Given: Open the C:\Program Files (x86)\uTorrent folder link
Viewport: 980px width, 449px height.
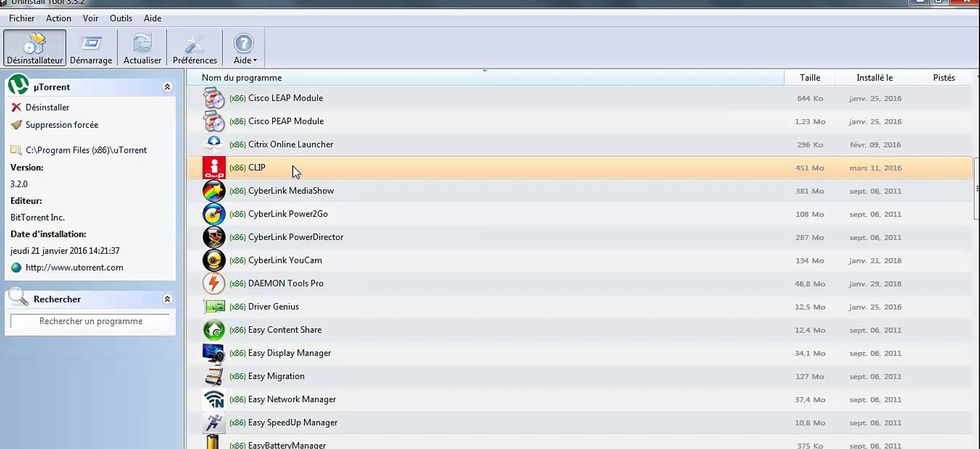Looking at the screenshot, I should pos(86,150).
